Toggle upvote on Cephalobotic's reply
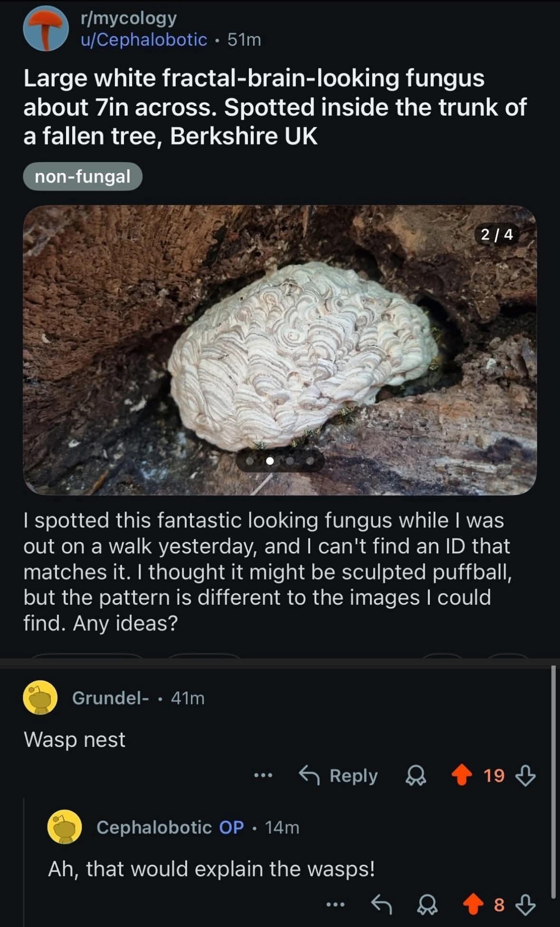The image size is (560, 927). tap(473, 905)
